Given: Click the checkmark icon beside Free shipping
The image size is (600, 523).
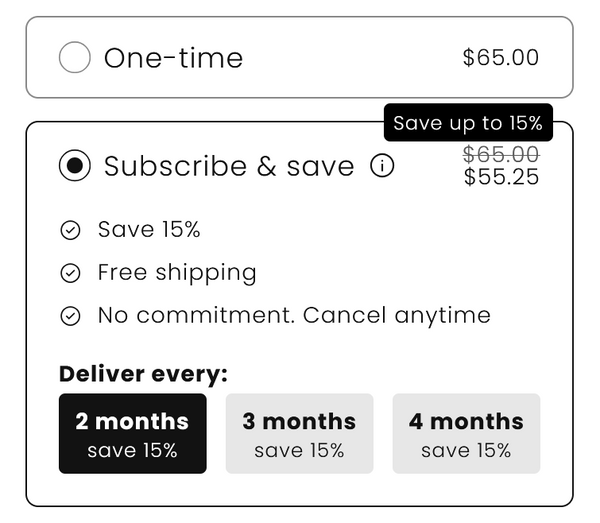Looking at the screenshot, I should tap(70, 273).
